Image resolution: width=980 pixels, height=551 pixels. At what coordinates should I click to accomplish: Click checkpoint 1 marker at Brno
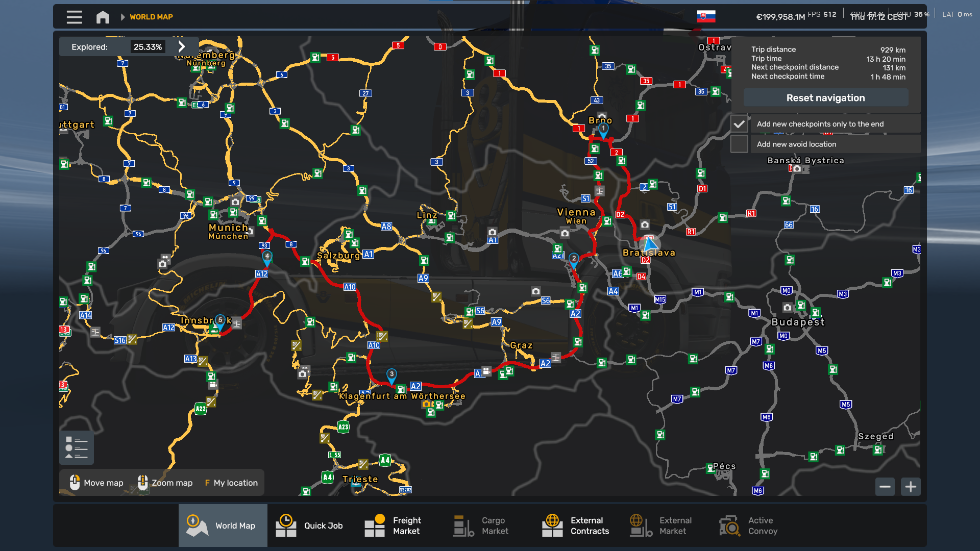coord(603,129)
